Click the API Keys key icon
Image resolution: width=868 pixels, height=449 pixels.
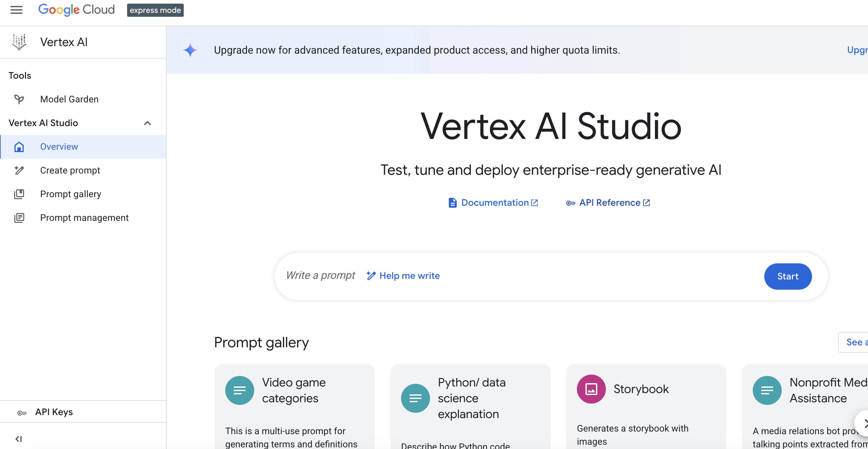[x=22, y=412]
